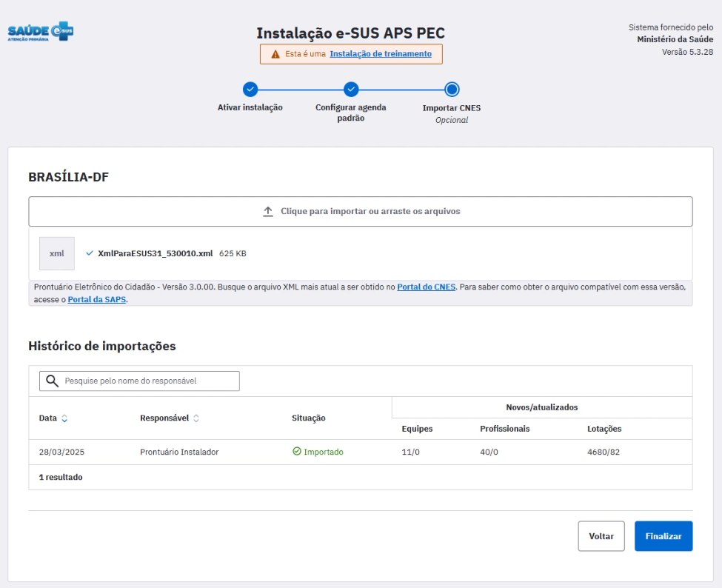Click the 'Importado' status text
The height and width of the screenshot is (588, 722).
coord(324,452)
